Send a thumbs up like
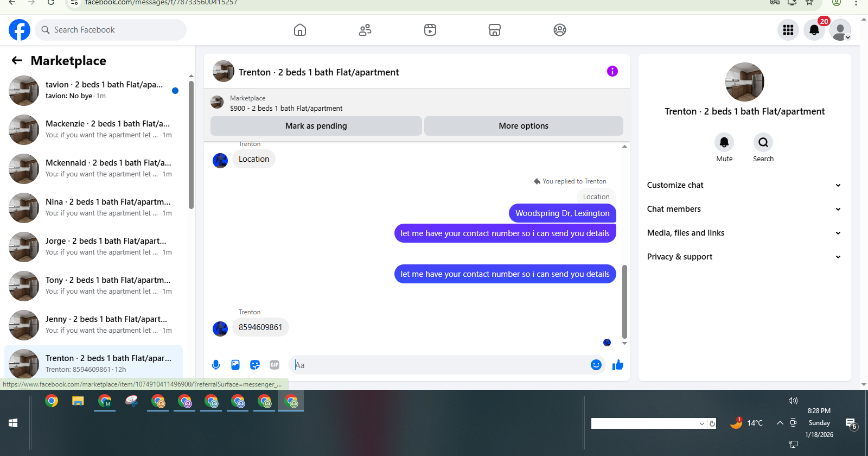 tap(618, 365)
